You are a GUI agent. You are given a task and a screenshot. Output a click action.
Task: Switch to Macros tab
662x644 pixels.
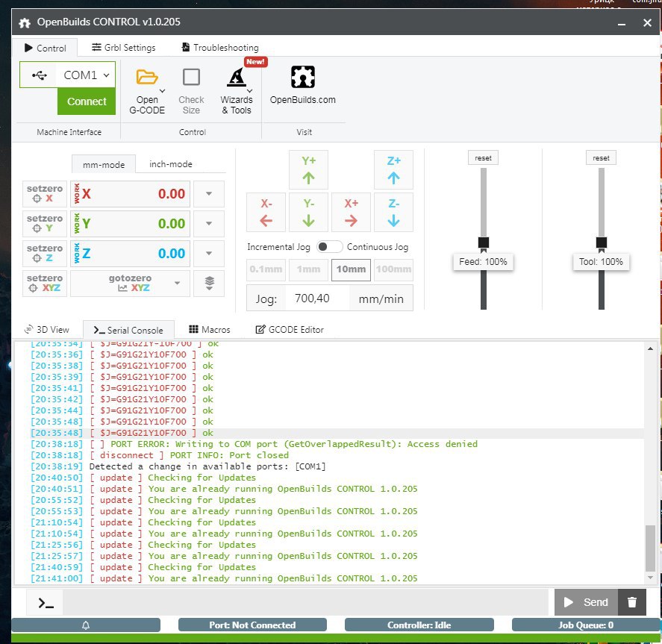pyautogui.click(x=210, y=330)
